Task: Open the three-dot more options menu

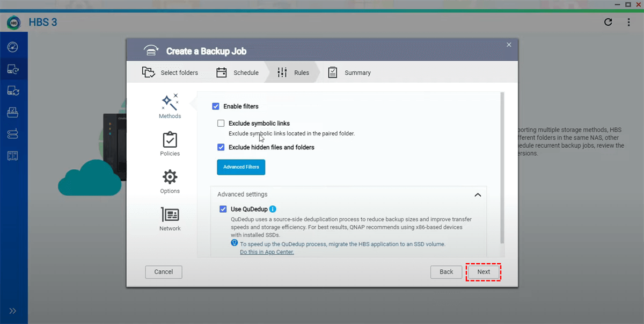Action: 630,22
